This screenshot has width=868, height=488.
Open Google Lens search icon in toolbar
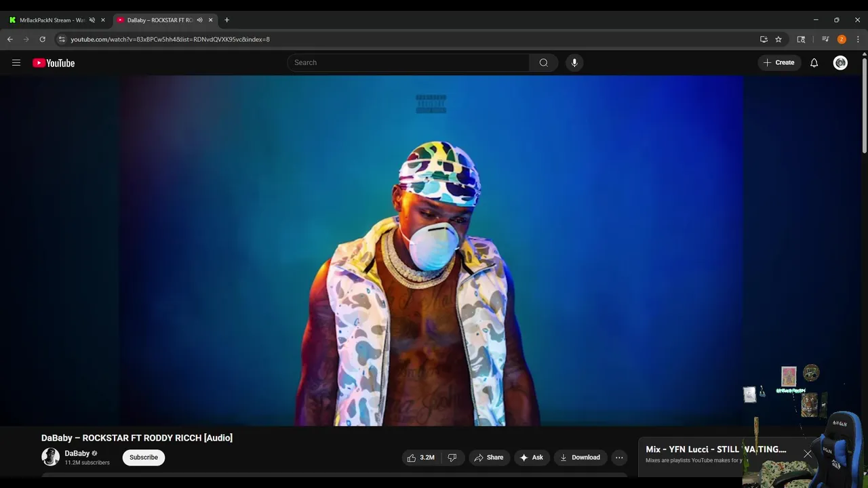click(801, 39)
